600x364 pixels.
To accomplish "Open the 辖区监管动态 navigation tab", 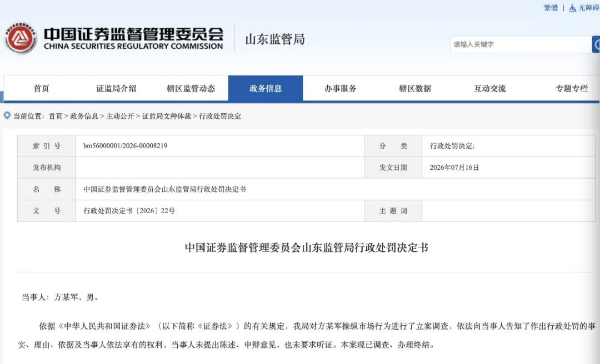I will [x=191, y=88].
